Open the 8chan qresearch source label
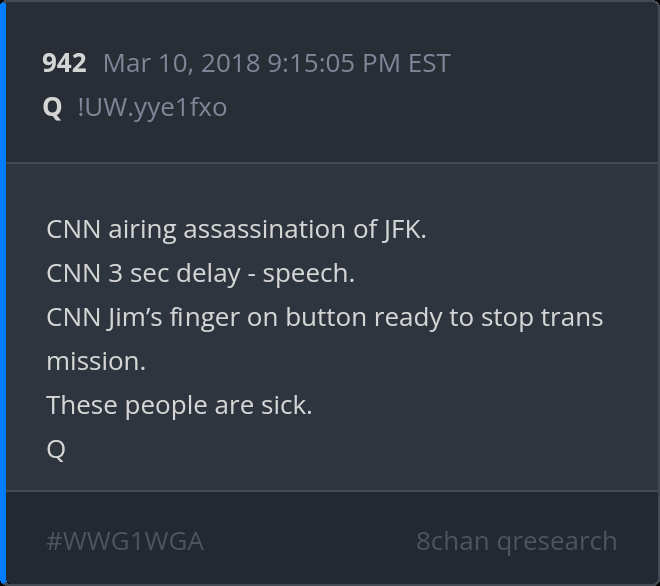The width and height of the screenshot is (660, 586). coord(516,541)
